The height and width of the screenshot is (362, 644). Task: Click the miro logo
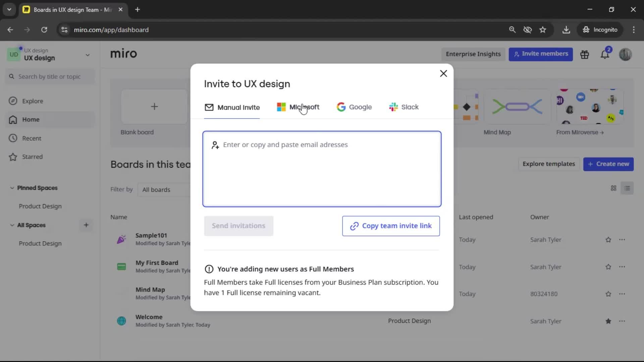(124, 54)
